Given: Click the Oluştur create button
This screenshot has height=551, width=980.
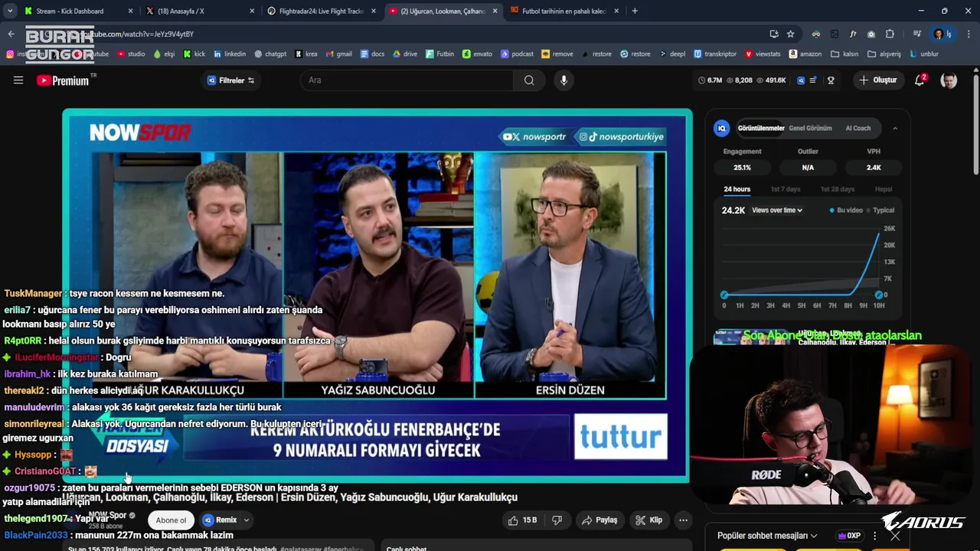Looking at the screenshot, I should [878, 80].
